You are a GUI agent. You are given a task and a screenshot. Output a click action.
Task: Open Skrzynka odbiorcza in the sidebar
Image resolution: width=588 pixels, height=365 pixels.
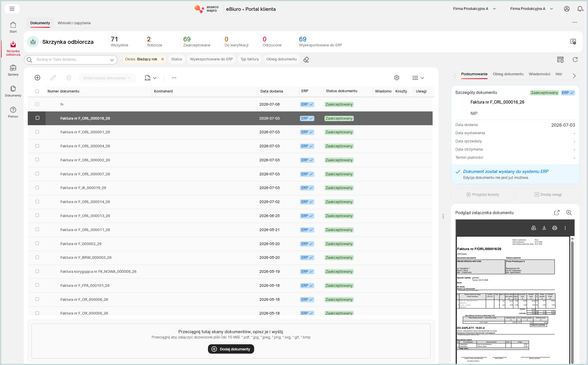click(x=13, y=49)
